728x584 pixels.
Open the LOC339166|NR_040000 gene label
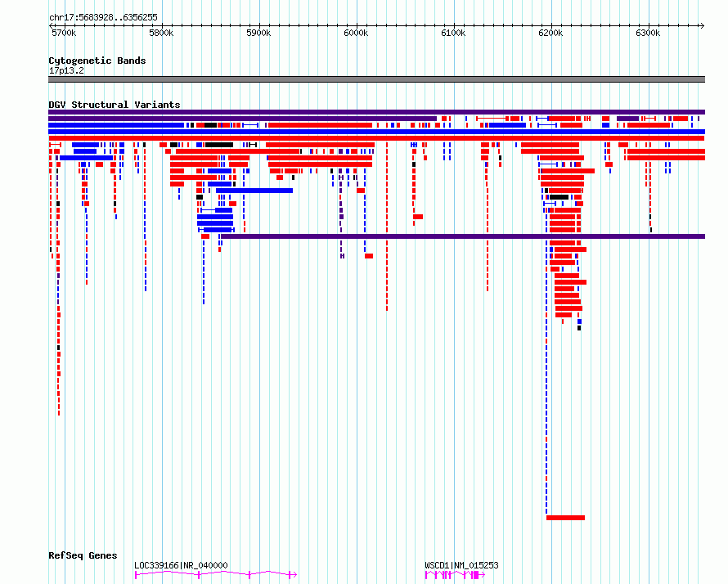tap(181, 565)
